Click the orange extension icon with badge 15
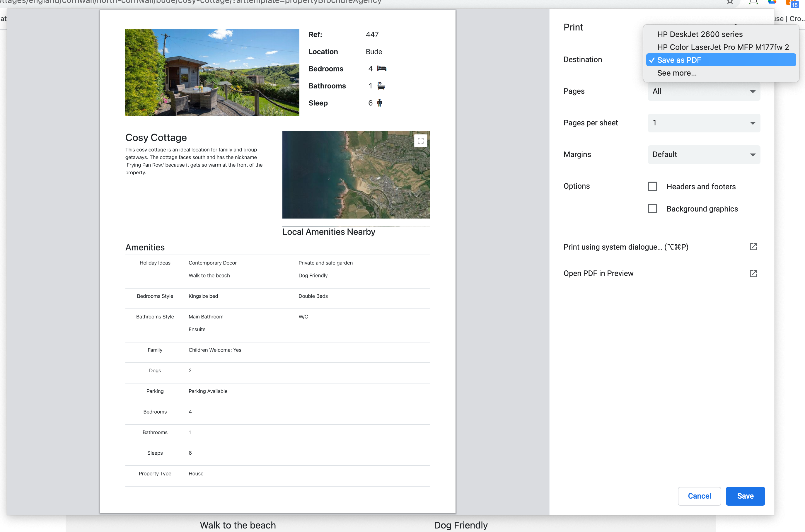 point(792,4)
